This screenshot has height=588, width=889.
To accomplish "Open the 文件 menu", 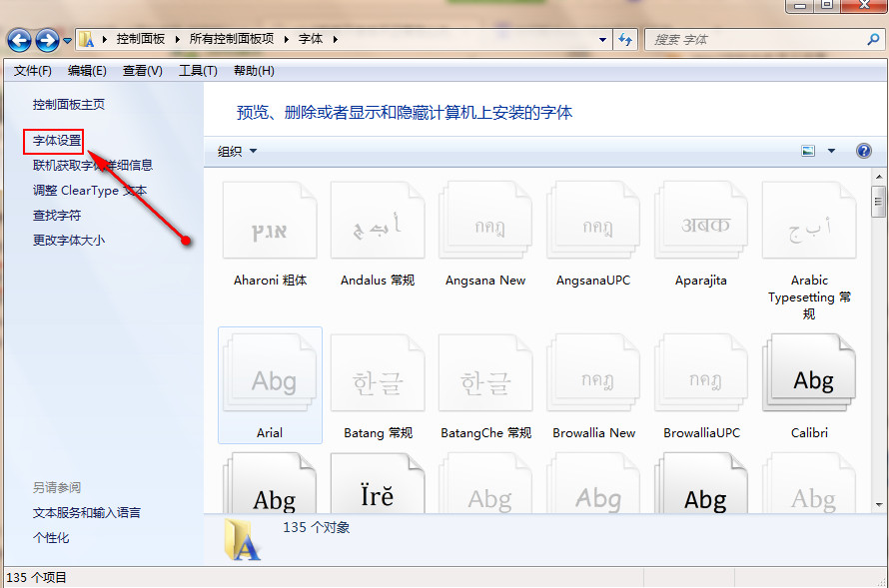I will tap(32, 70).
